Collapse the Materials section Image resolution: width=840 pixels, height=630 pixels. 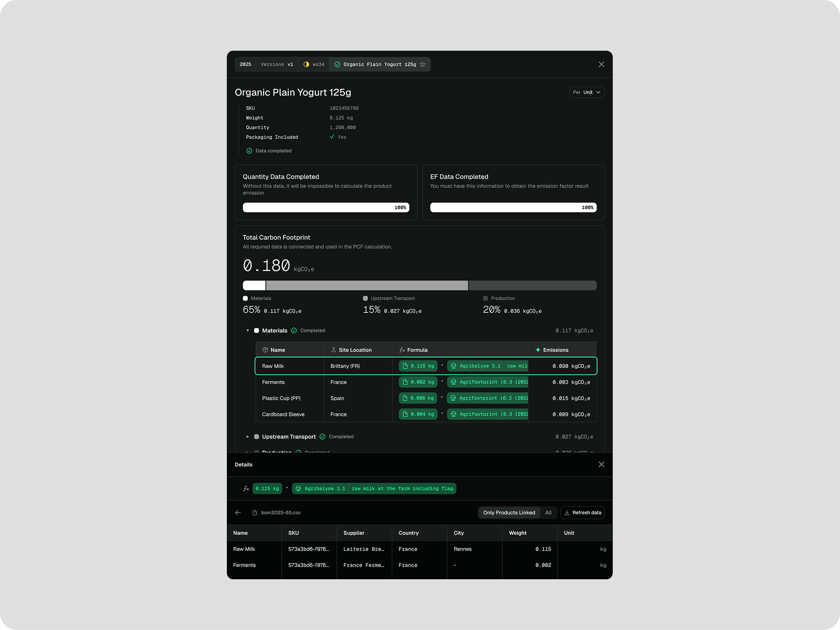pyautogui.click(x=248, y=331)
